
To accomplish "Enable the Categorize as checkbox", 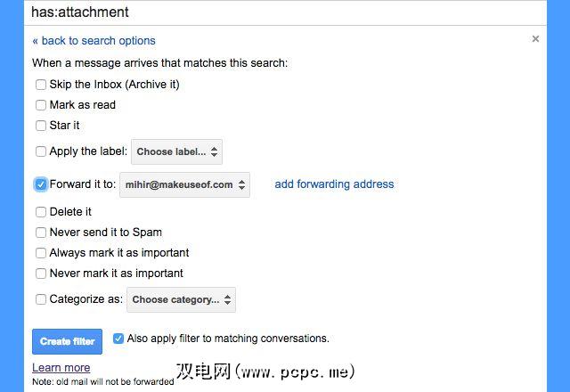I will click(41, 299).
